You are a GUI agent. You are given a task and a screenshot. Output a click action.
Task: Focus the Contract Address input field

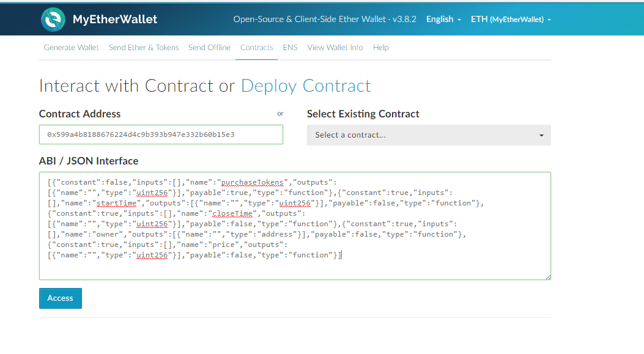[x=161, y=135]
